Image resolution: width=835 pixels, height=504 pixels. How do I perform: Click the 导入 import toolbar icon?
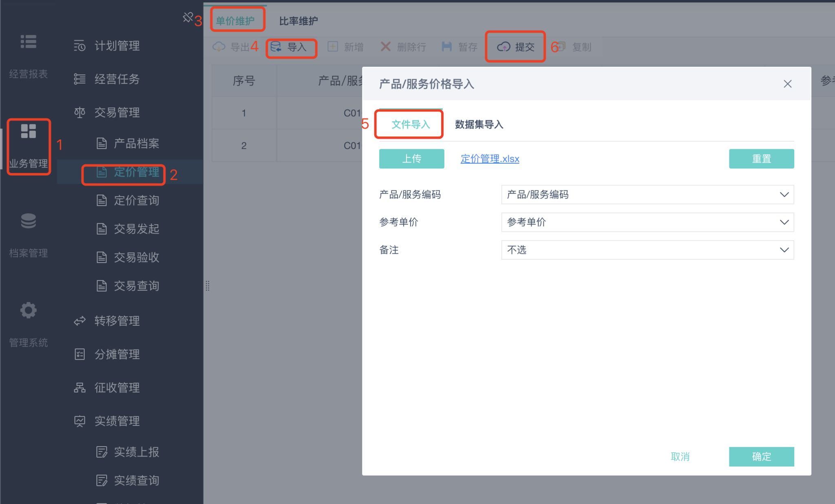(x=276, y=47)
